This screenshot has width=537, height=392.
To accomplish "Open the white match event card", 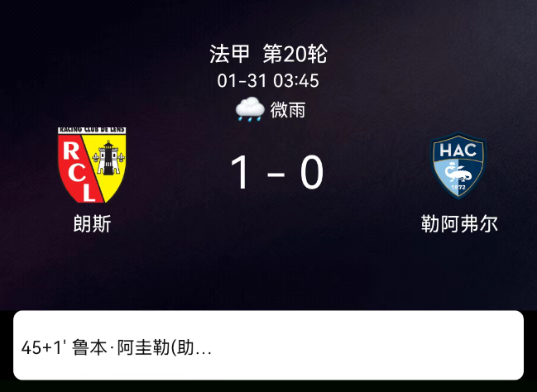I will 268,345.
